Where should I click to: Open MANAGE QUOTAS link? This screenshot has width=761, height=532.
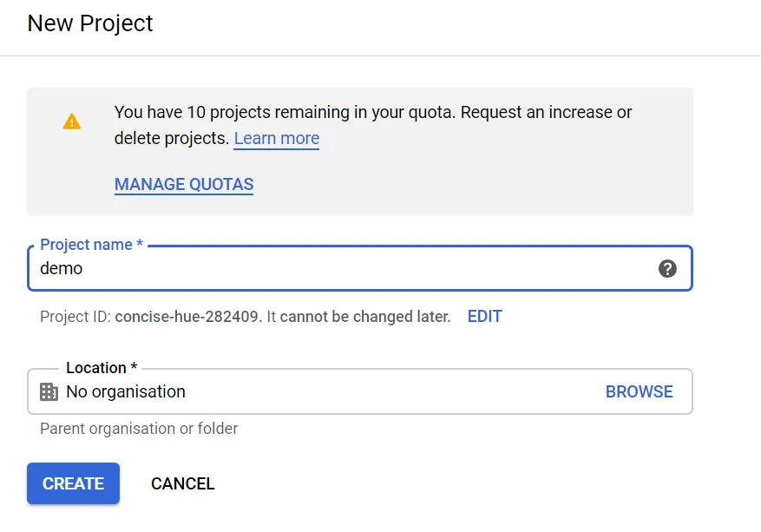(x=184, y=185)
